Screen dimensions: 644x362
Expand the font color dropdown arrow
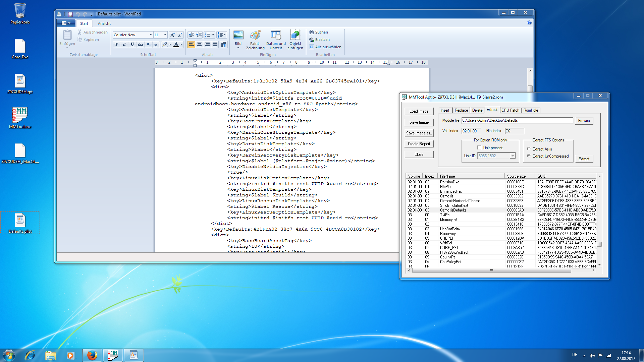(181, 45)
